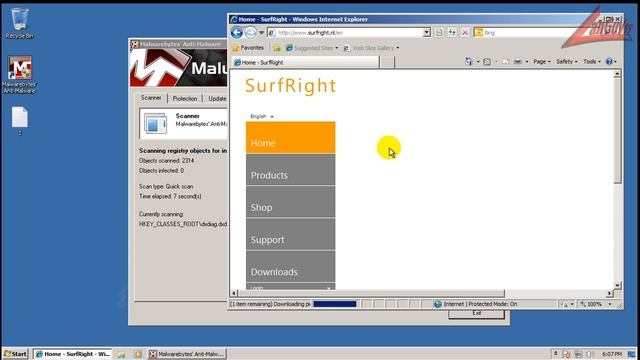The height and width of the screenshot is (360, 640).
Task: Click the Forward arrow in Internet Explorer
Action: tap(251, 33)
